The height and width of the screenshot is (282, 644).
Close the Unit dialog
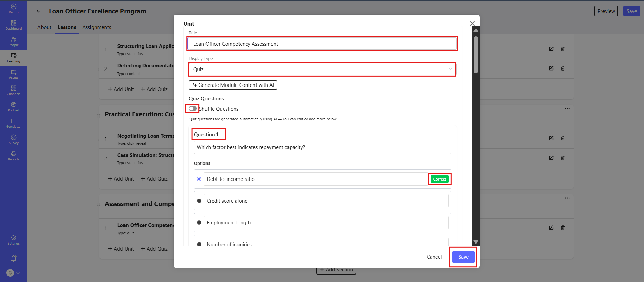click(472, 23)
